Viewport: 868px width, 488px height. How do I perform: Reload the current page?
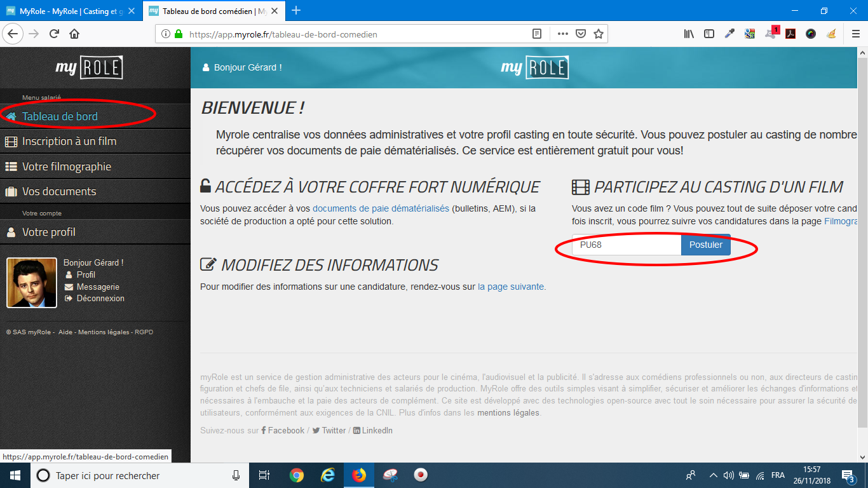tap(54, 34)
